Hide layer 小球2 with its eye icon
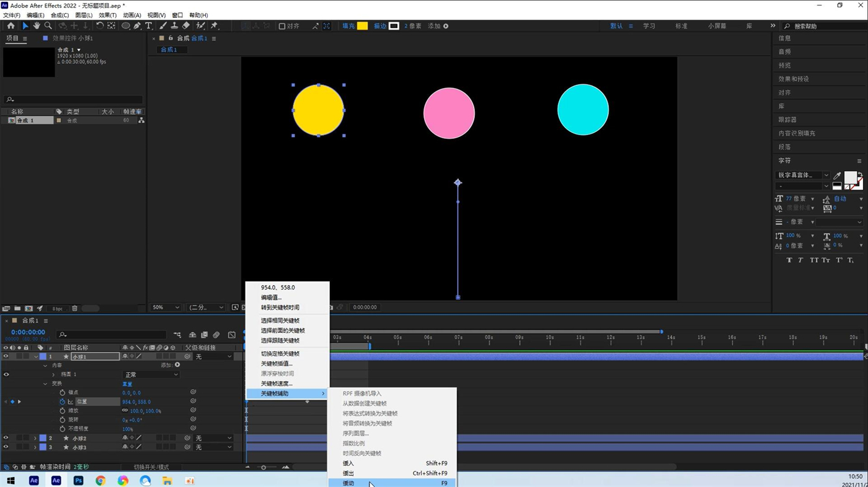 (6, 438)
